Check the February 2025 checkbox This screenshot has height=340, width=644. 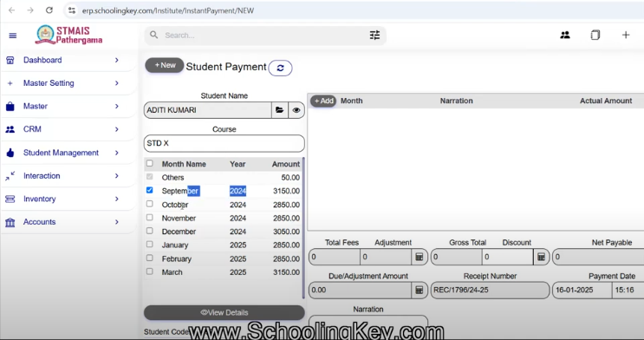coord(149,258)
